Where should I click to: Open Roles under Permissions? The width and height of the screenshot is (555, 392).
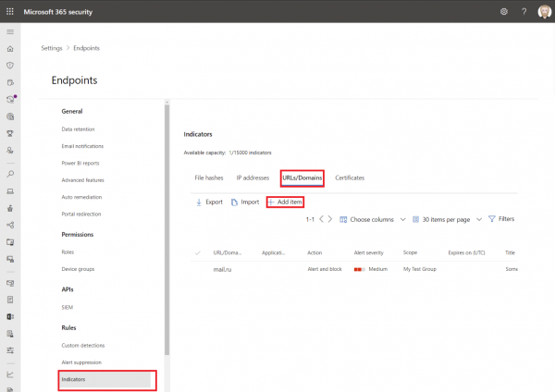[x=68, y=252]
